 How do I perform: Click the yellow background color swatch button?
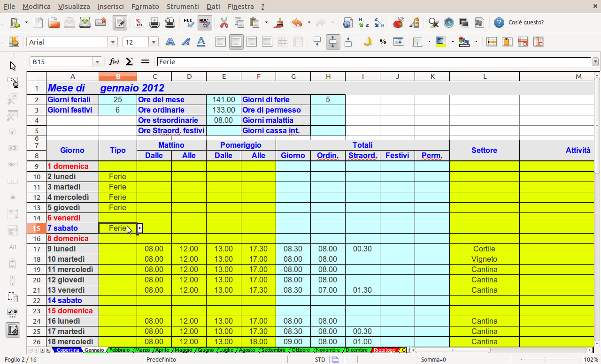coord(440,42)
